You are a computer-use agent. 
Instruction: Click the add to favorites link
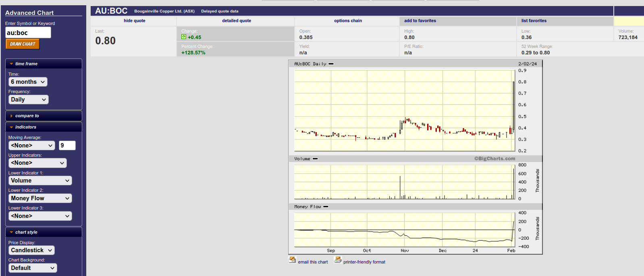point(420,21)
